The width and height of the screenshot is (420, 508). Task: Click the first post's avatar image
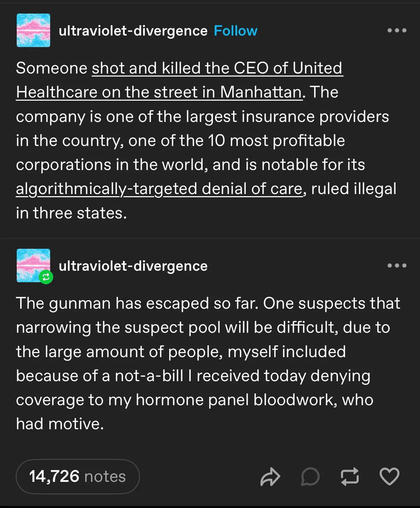click(33, 30)
